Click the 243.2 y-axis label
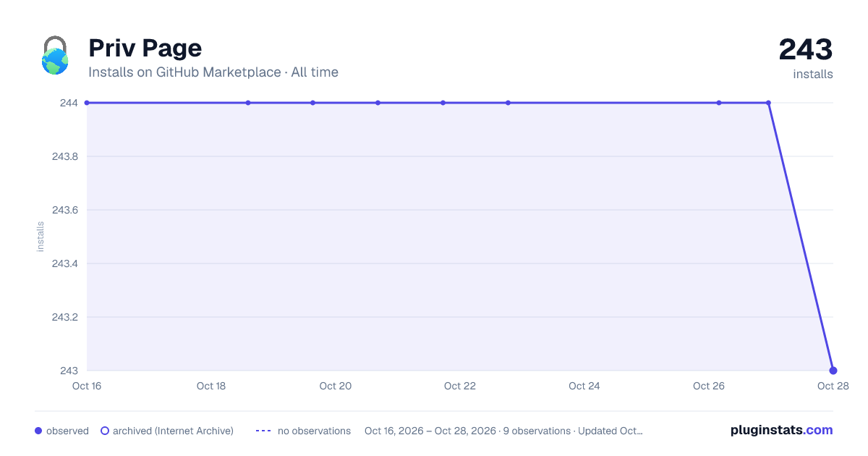The width and height of the screenshot is (868, 456). [x=65, y=317]
